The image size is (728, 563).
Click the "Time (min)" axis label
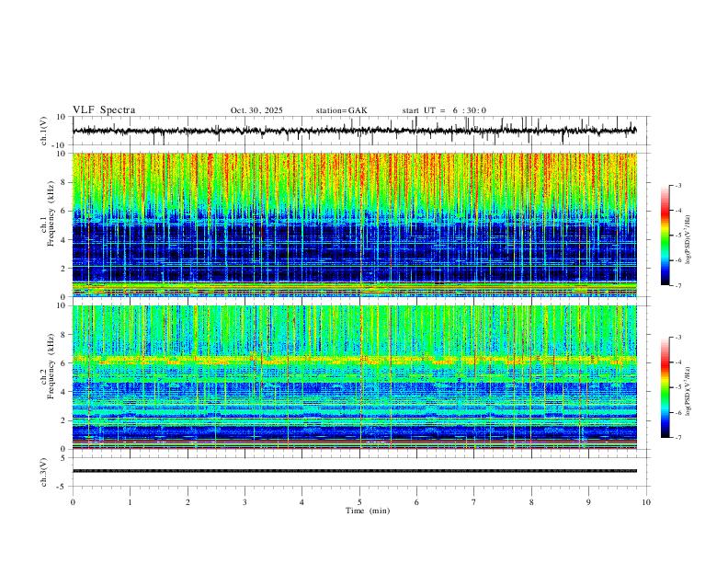368,511
